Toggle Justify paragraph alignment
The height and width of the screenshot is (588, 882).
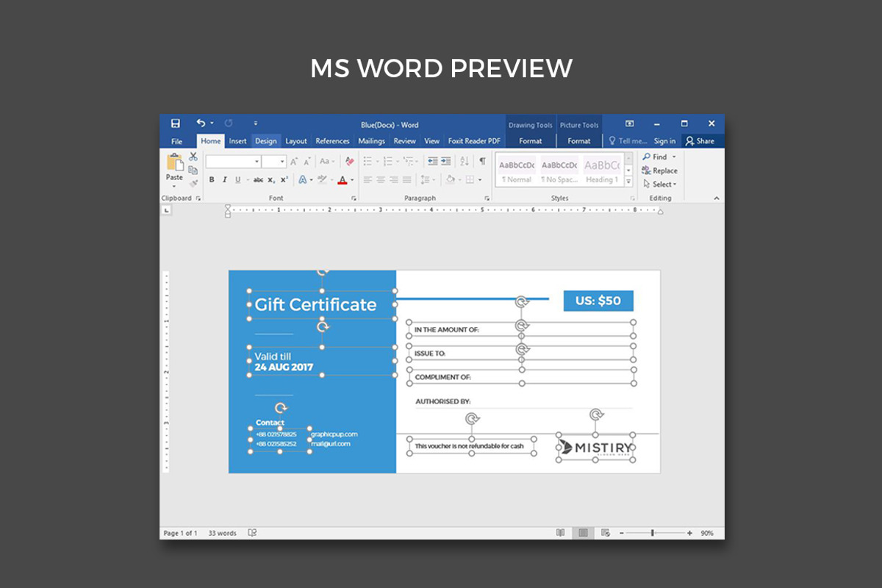pos(406,179)
